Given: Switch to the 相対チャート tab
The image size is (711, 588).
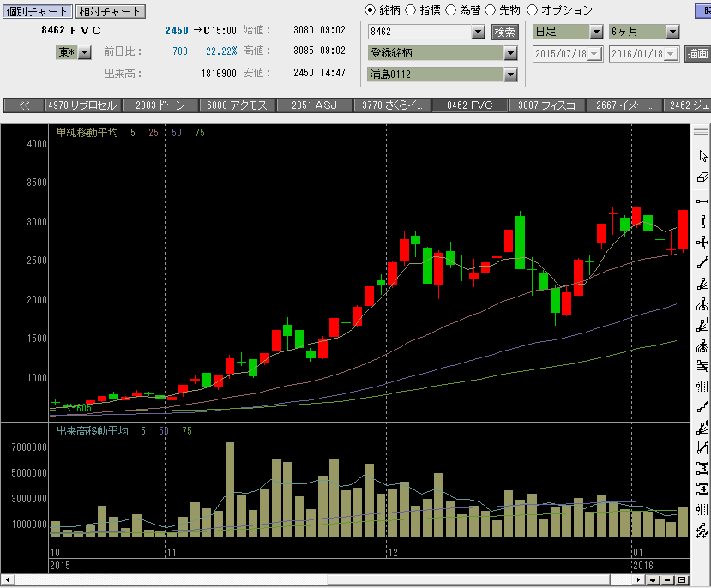Looking at the screenshot, I should (110, 11).
